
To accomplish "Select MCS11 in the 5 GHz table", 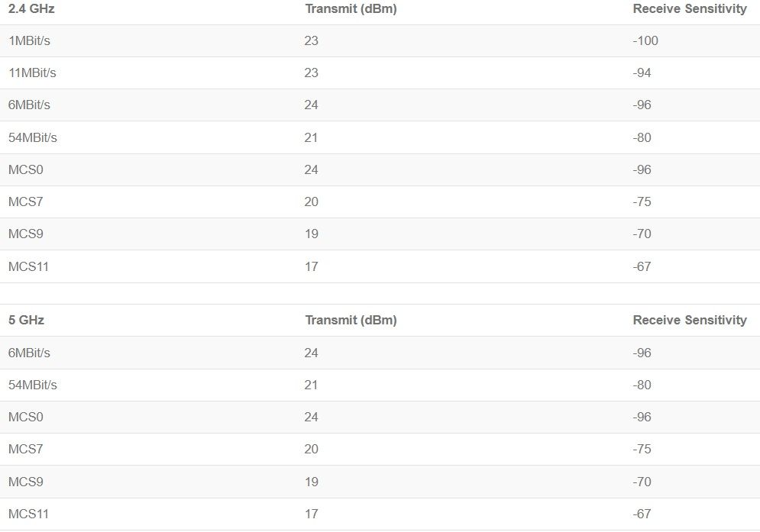I will click(28, 514).
